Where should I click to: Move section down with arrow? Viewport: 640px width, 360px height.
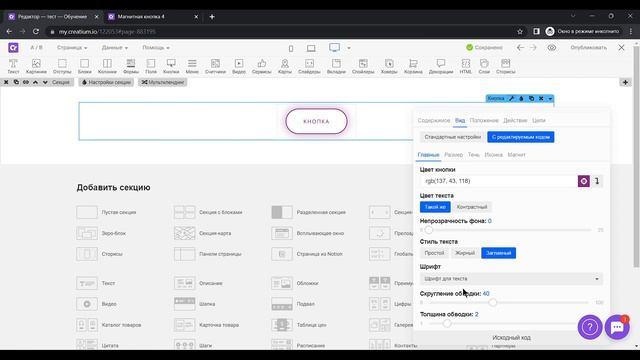45,82
